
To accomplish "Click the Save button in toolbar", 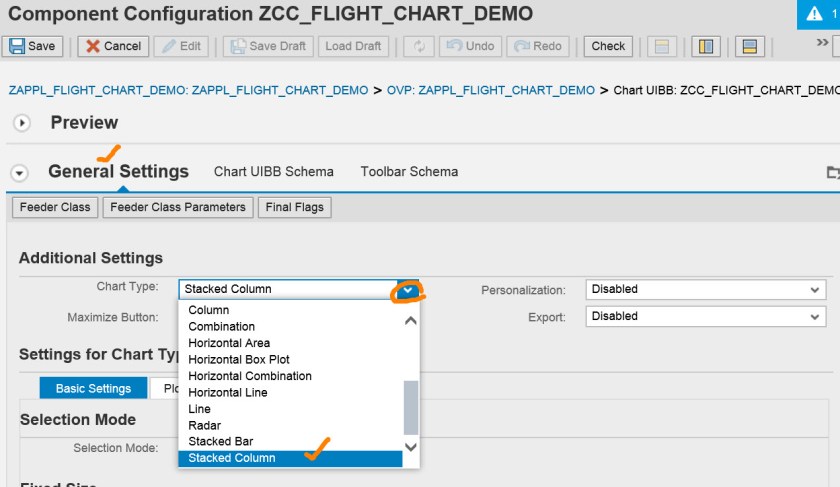I will click(x=32, y=46).
